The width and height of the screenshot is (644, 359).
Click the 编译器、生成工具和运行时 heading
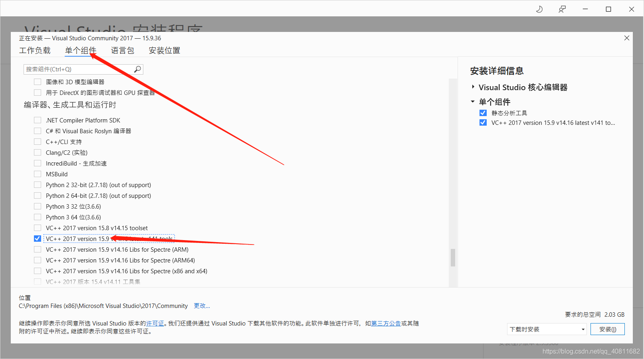(x=70, y=105)
